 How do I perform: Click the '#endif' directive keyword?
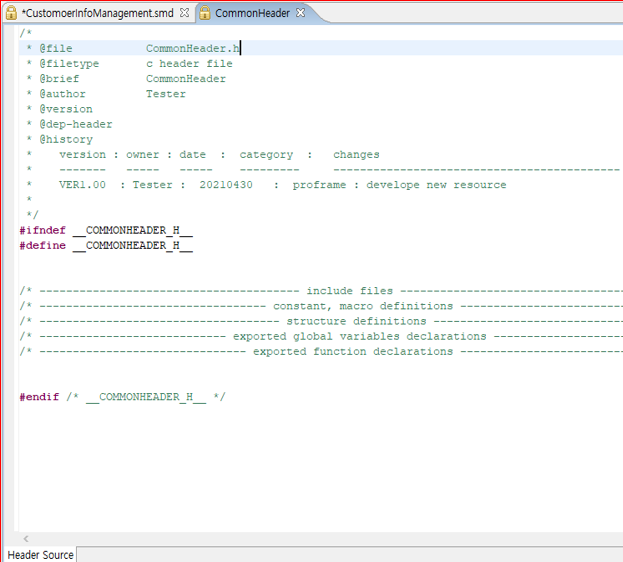coord(39,397)
